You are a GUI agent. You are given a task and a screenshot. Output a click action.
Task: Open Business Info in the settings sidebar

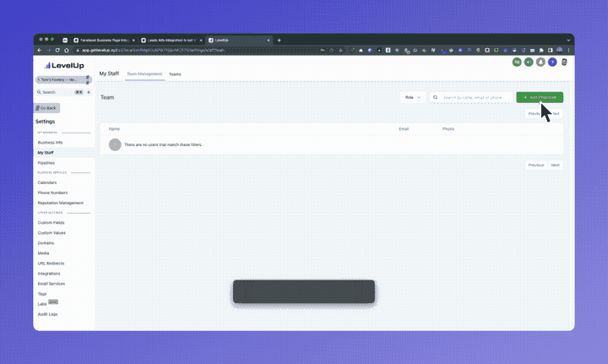pyautogui.click(x=50, y=143)
